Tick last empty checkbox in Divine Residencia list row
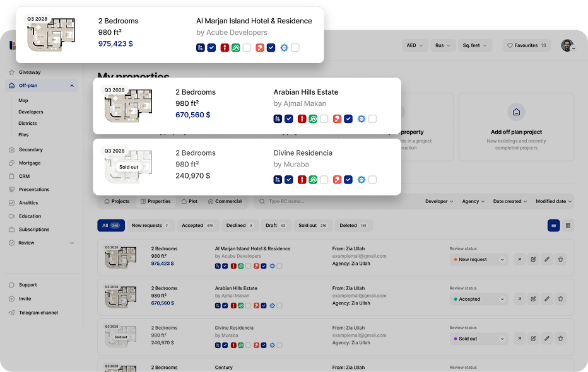Viewport: 588px width, 372px height. [279, 346]
